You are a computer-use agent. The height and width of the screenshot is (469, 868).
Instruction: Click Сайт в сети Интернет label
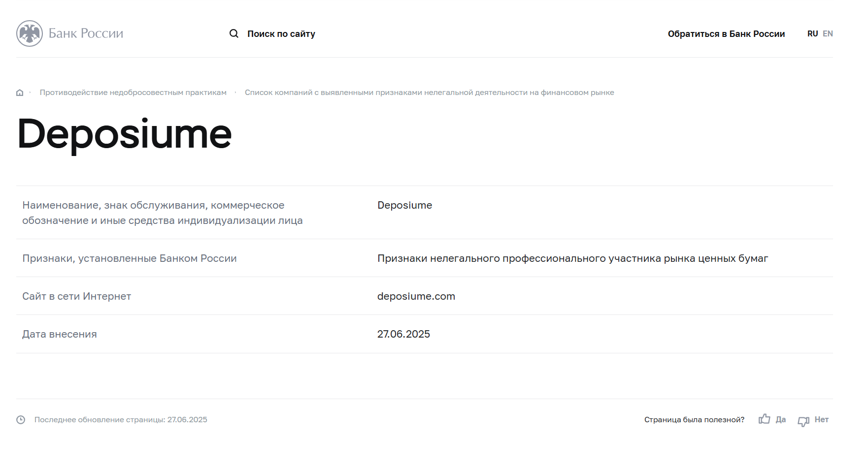[76, 296]
